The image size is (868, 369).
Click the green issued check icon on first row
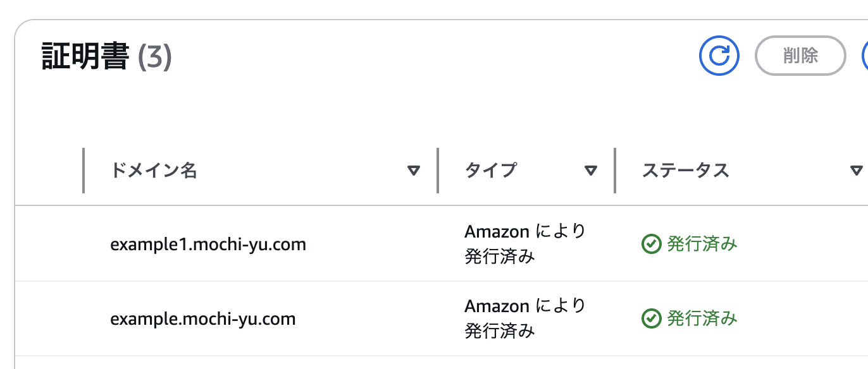652,243
